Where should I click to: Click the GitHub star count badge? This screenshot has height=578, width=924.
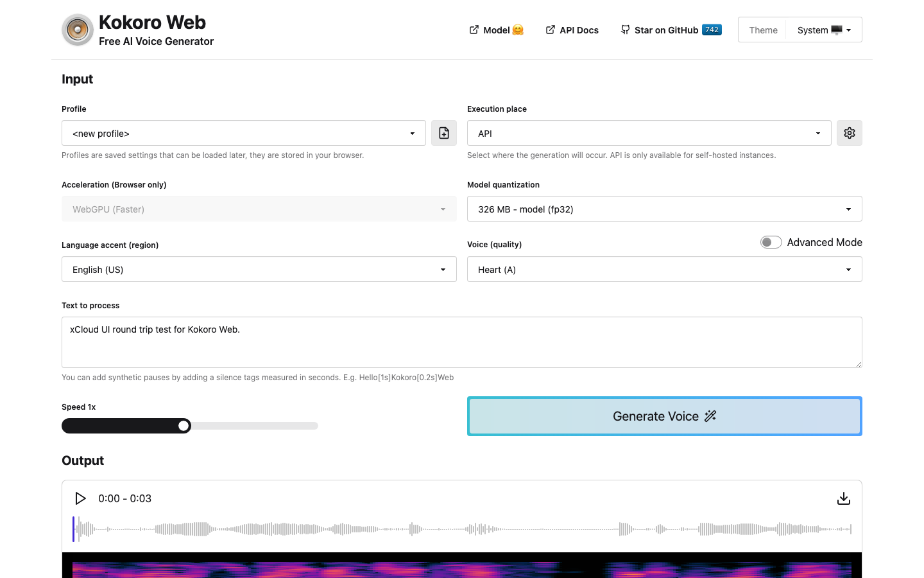[712, 30]
